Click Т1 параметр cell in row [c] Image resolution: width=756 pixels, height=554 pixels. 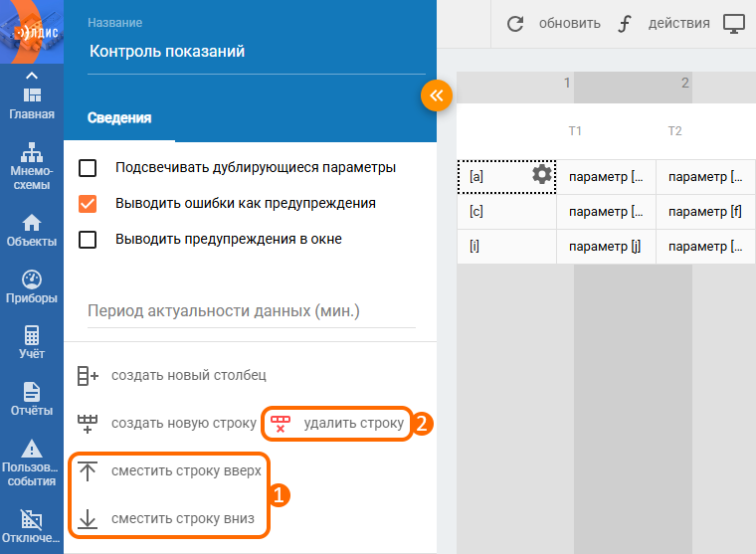pos(606,212)
